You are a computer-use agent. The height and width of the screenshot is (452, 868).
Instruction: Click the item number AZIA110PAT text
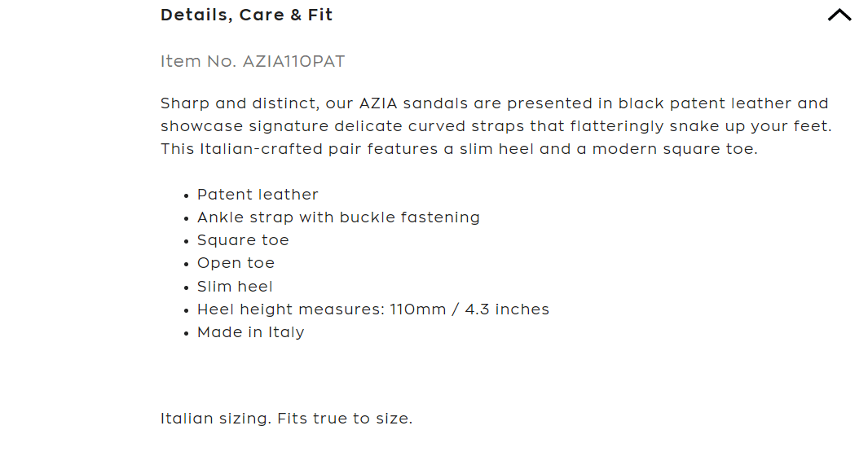click(x=293, y=62)
